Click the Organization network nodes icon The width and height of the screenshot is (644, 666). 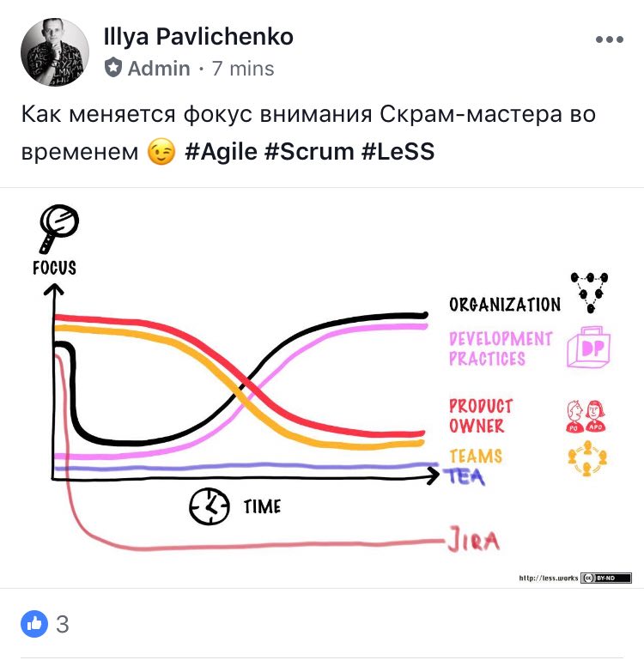click(x=589, y=292)
